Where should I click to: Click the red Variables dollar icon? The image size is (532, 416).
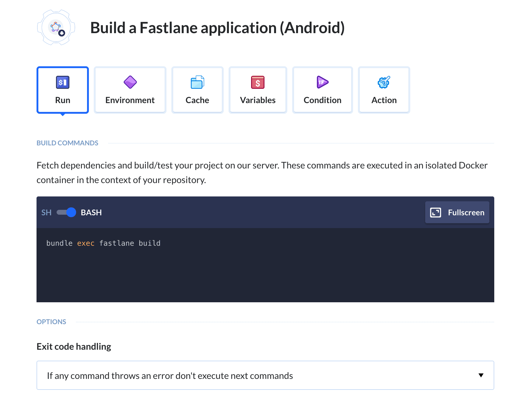pyautogui.click(x=258, y=82)
